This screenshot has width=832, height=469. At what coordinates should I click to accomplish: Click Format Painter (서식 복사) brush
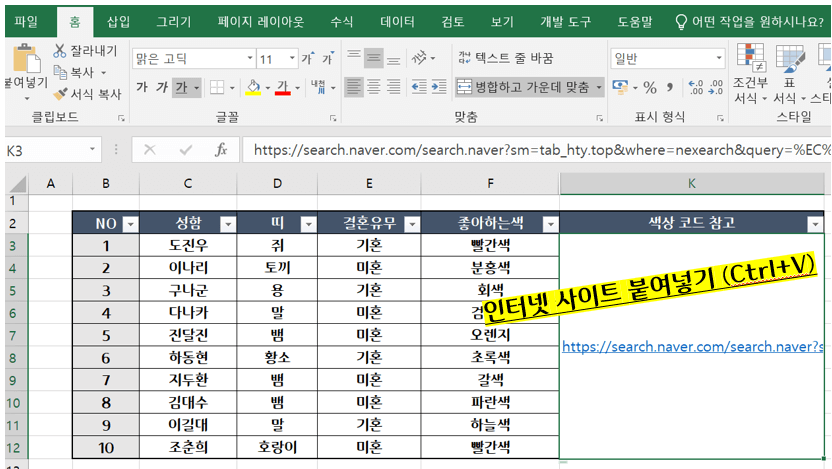60,94
